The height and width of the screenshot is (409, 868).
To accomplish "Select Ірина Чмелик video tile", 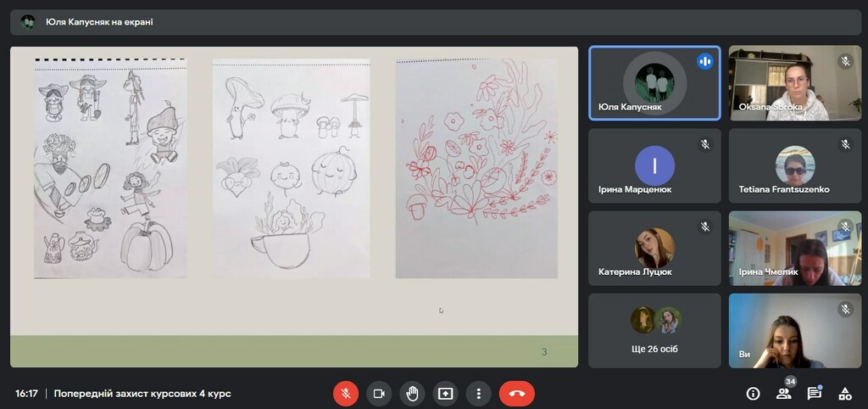I will point(795,249).
